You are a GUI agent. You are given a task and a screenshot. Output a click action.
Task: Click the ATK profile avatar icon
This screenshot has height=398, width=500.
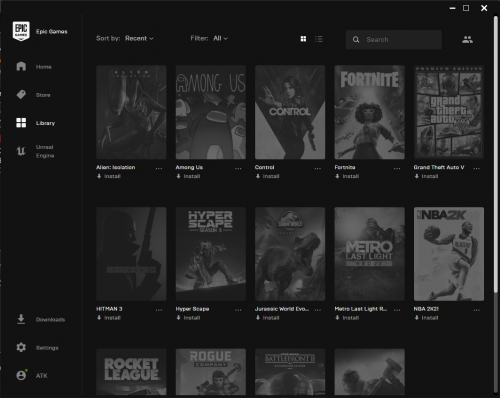pos(21,375)
